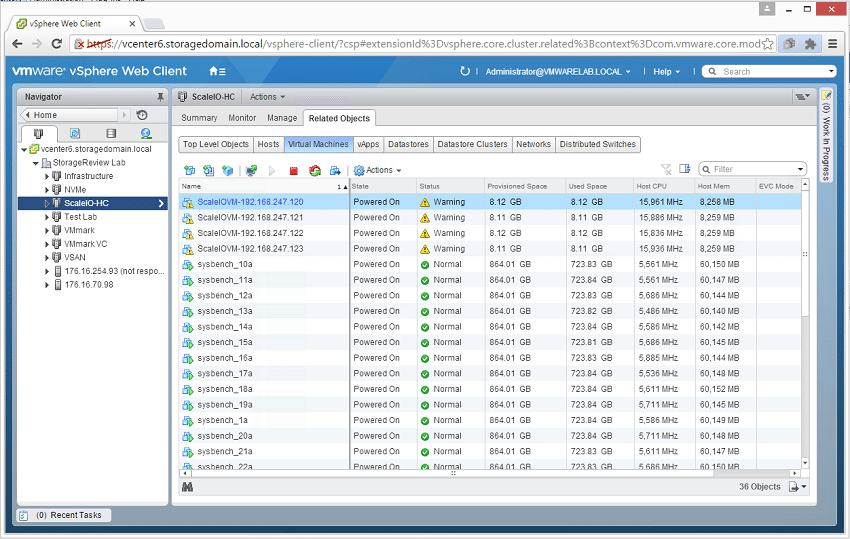The height and width of the screenshot is (539, 850).
Task: Open the Summary tab
Action: click(199, 118)
